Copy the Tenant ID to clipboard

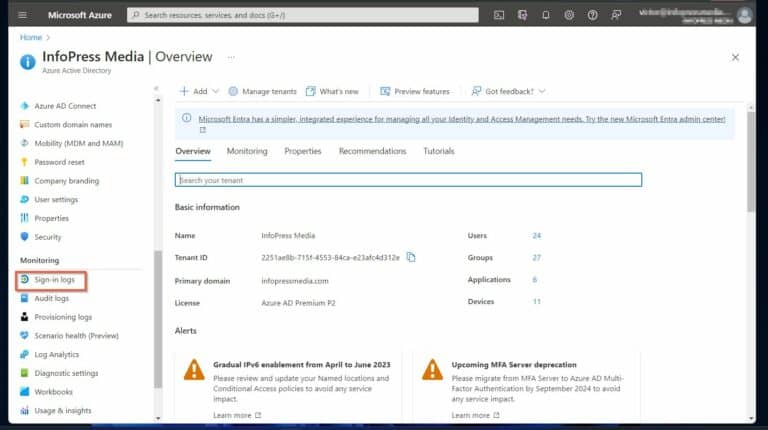point(411,257)
